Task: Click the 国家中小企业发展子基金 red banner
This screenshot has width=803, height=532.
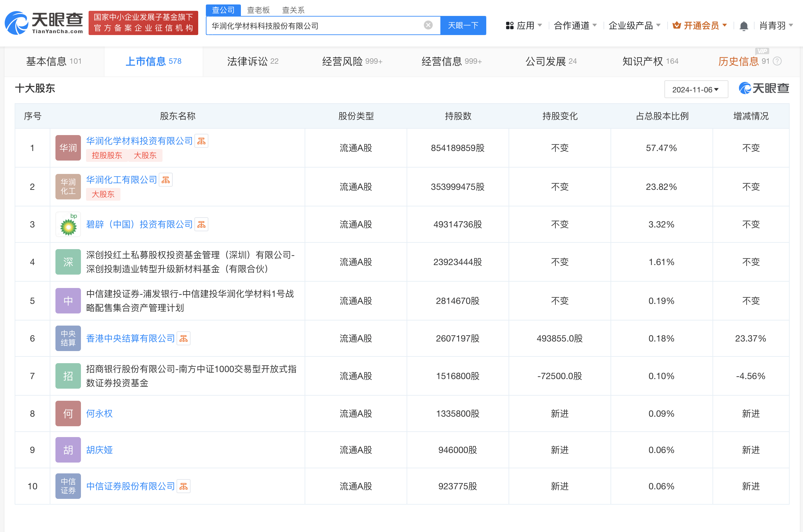Action: coord(143,23)
